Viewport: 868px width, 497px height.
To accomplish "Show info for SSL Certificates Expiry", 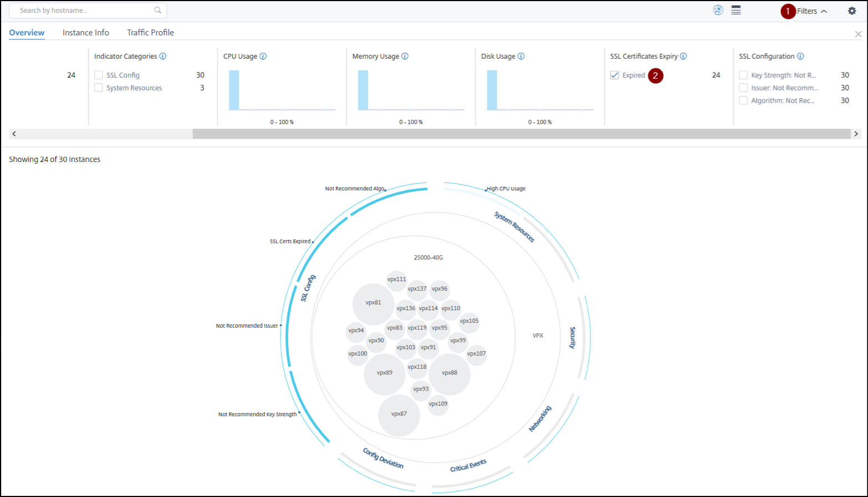I will click(683, 56).
